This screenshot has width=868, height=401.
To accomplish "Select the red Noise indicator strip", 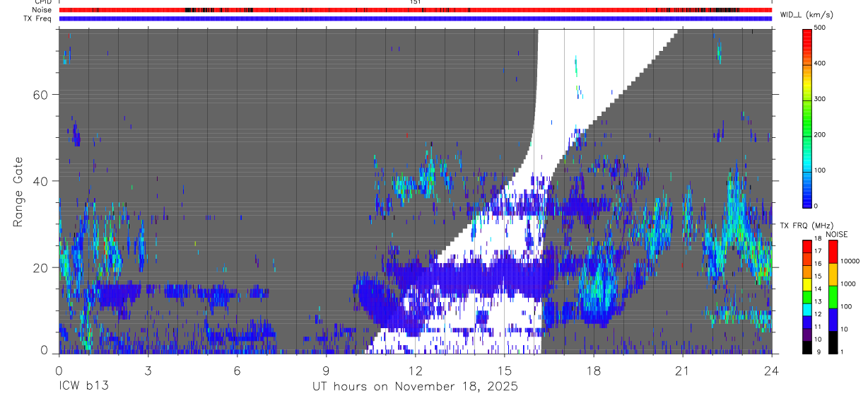I will tap(416, 10).
